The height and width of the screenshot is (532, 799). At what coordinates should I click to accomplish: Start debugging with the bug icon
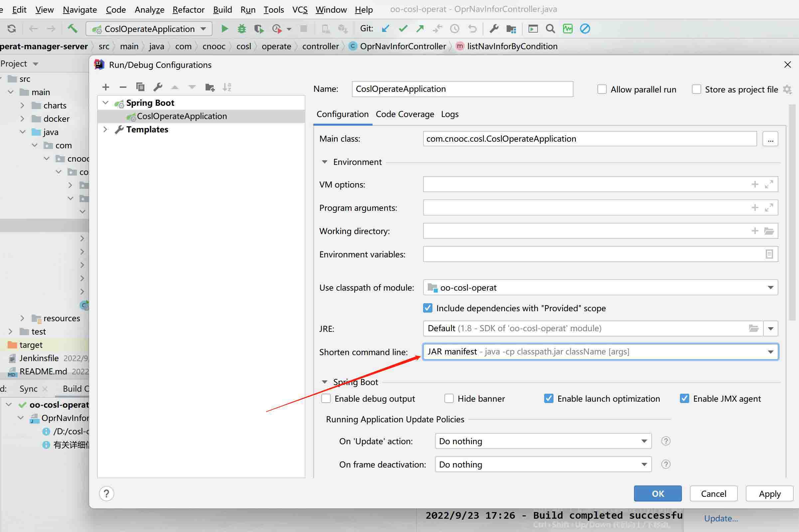(x=242, y=29)
